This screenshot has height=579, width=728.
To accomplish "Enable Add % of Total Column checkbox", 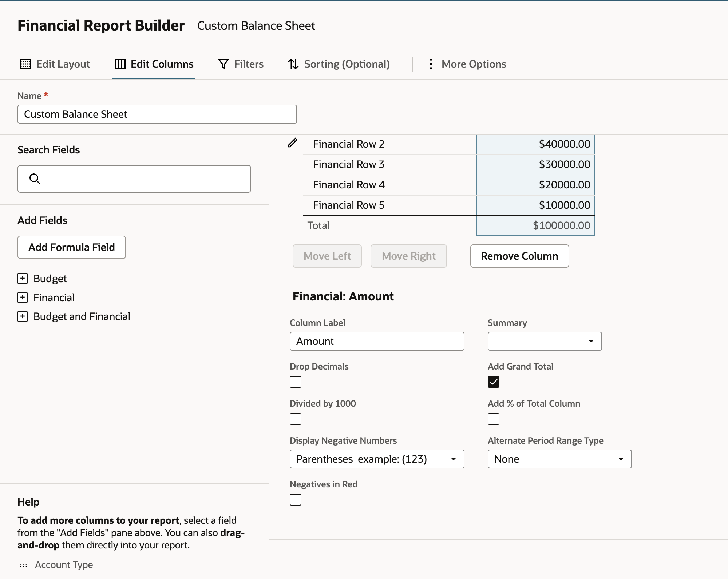I will [494, 419].
